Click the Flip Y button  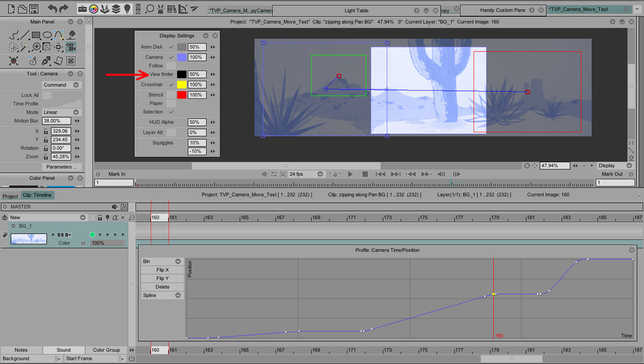point(163,279)
